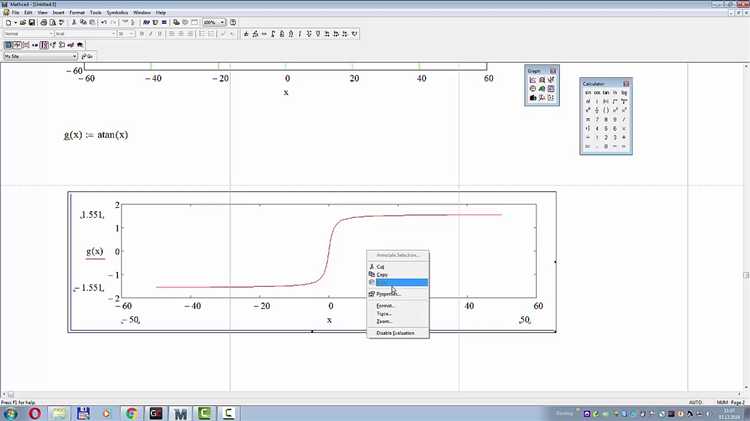Select the Zoom tool in Graph palette
This screenshot has width=750, height=421.
tap(542, 80)
